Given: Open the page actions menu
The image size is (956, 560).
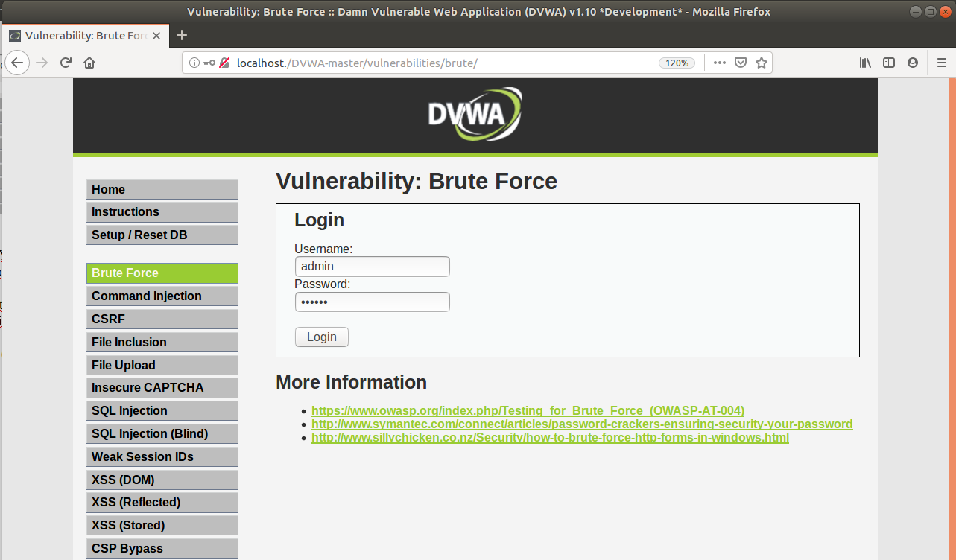Looking at the screenshot, I should [720, 63].
